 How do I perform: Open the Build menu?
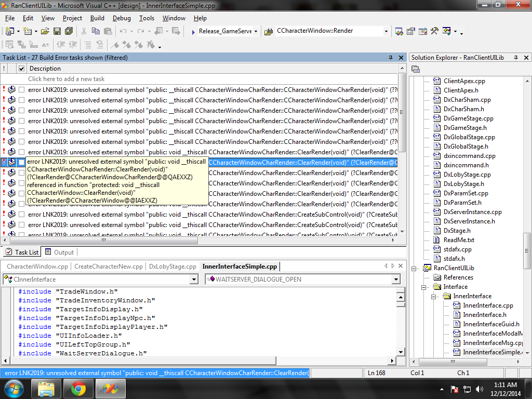coord(97,18)
